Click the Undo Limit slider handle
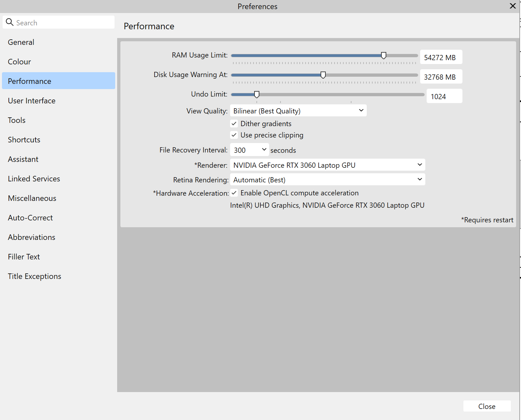 257,95
